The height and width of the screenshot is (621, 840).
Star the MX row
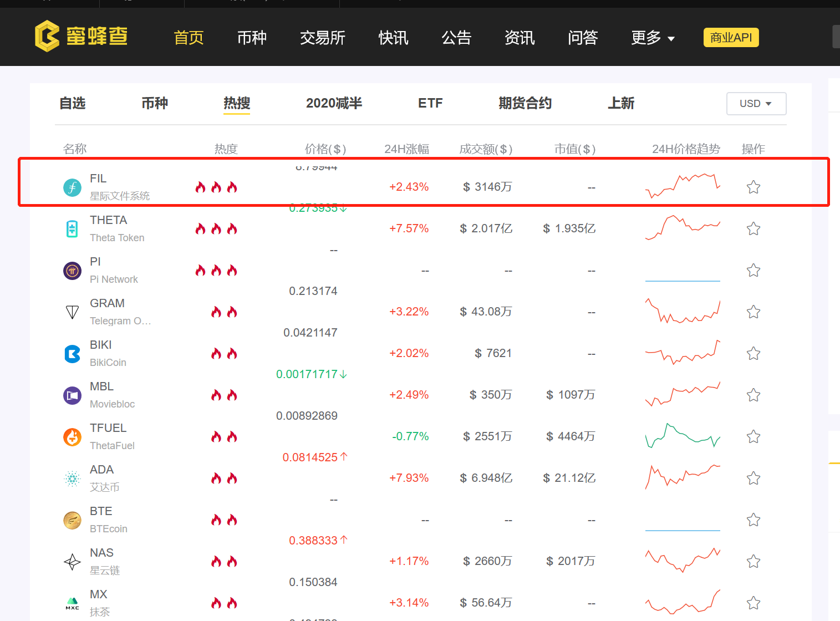(753, 603)
